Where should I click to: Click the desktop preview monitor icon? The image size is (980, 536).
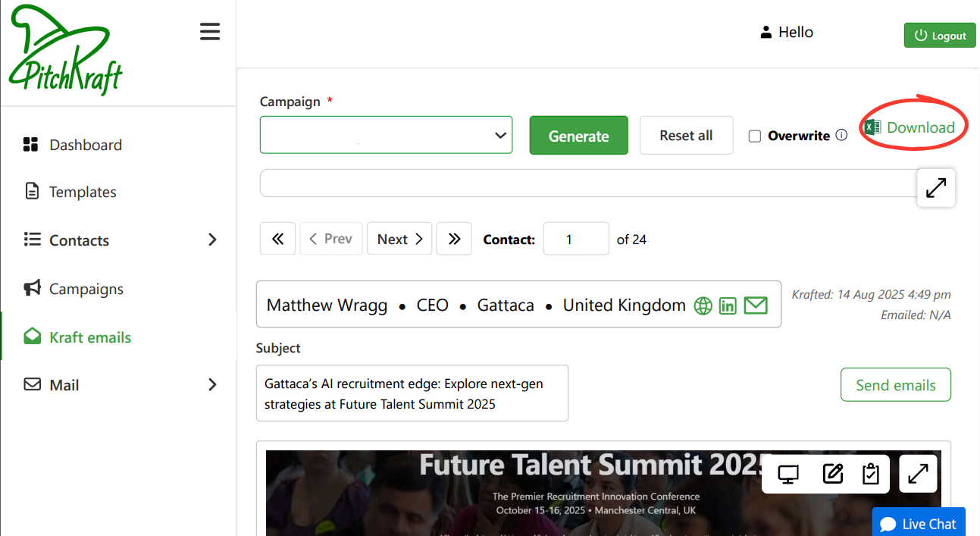pos(789,475)
